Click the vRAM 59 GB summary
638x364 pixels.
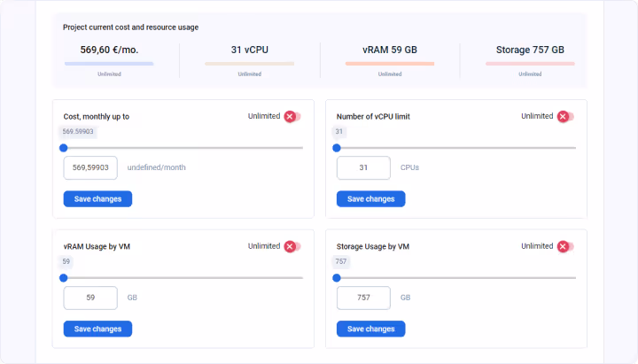click(x=390, y=50)
